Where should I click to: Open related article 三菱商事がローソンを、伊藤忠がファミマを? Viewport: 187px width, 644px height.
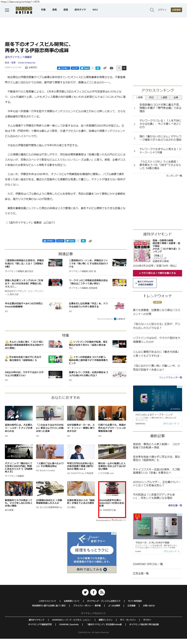pyautogui.click(x=88, y=264)
